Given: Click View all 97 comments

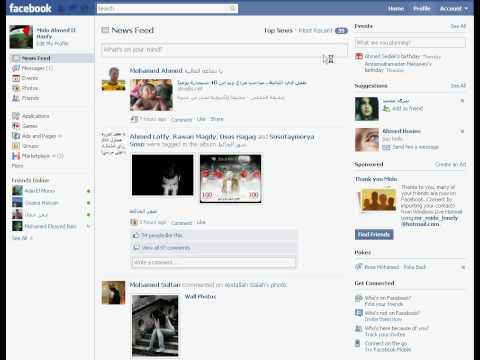Looking at the screenshot, I should [x=166, y=248].
